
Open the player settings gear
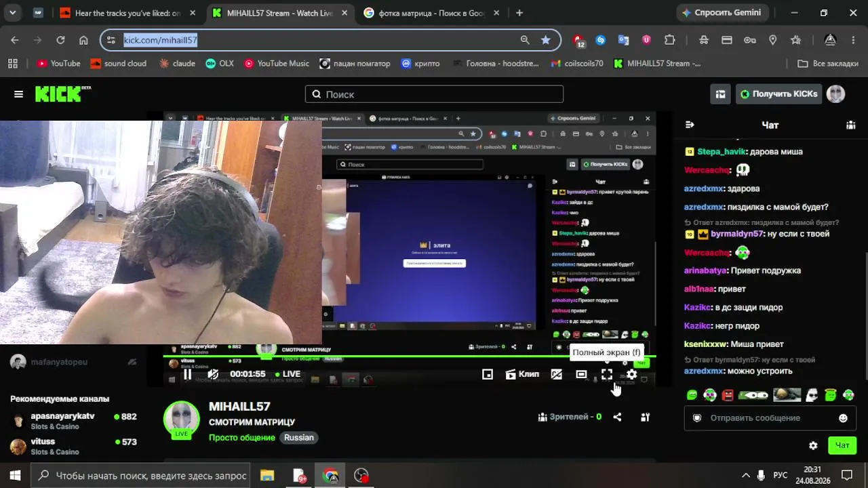(631, 374)
